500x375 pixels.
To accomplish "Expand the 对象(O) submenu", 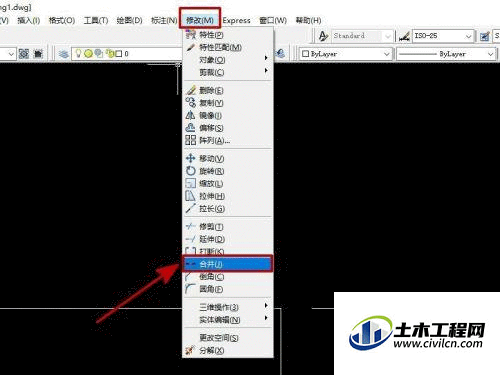I will (228, 60).
